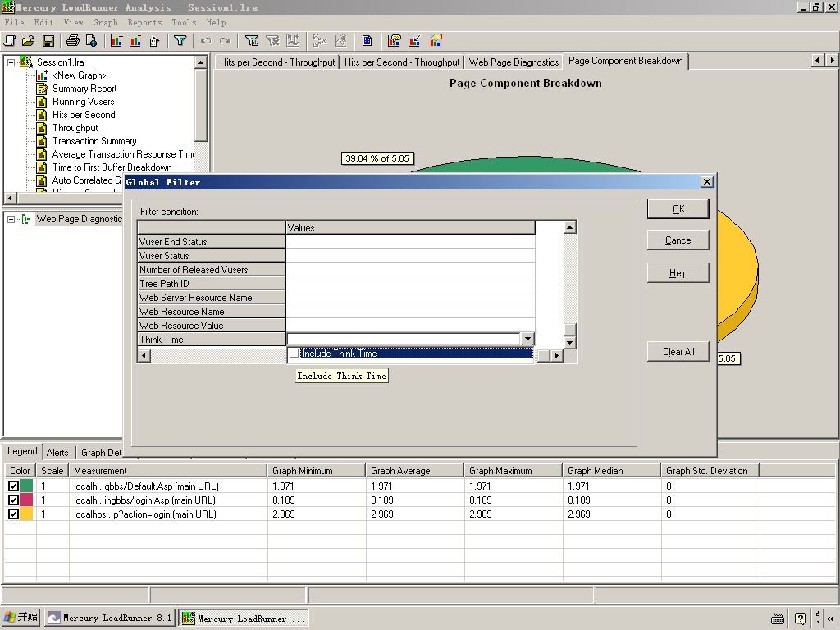
Task: Click Help in the Global Filter dialog
Action: coord(678,273)
